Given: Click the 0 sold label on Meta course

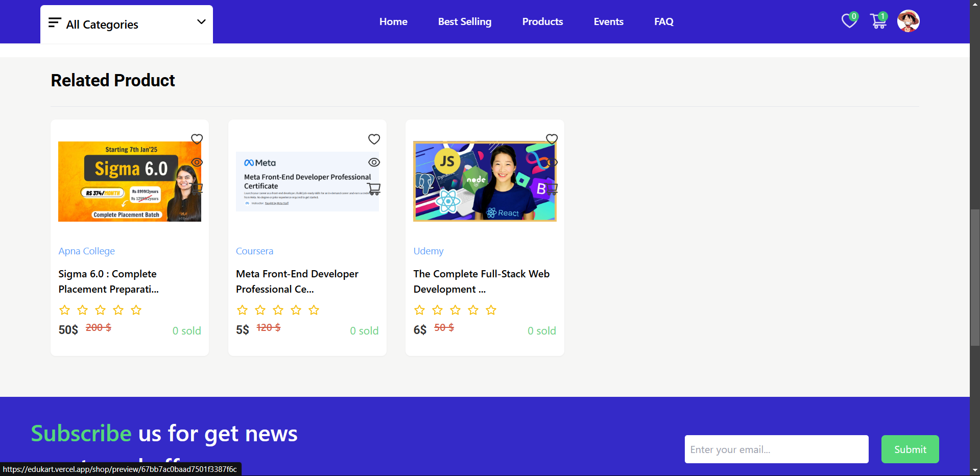Looking at the screenshot, I should (x=364, y=330).
